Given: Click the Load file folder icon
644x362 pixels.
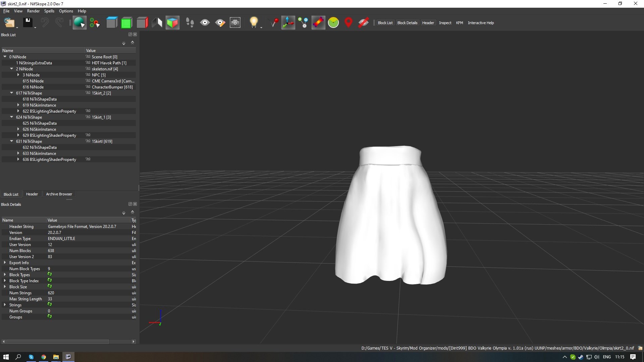Looking at the screenshot, I should 9,23.
